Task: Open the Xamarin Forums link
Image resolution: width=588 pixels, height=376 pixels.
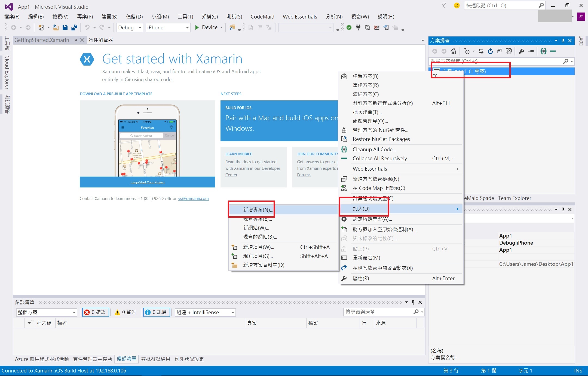Action: (x=304, y=175)
